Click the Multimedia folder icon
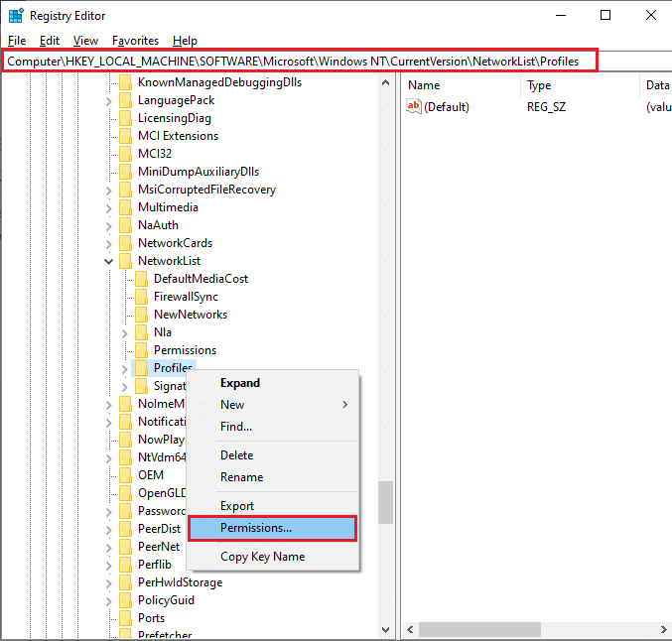The height and width of the screenshot is (641, 672). pyautogui.click(x=126, y=207)
